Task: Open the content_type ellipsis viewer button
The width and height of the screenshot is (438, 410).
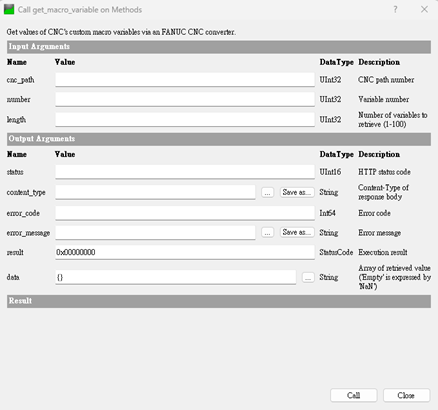Action: (267, 192)
